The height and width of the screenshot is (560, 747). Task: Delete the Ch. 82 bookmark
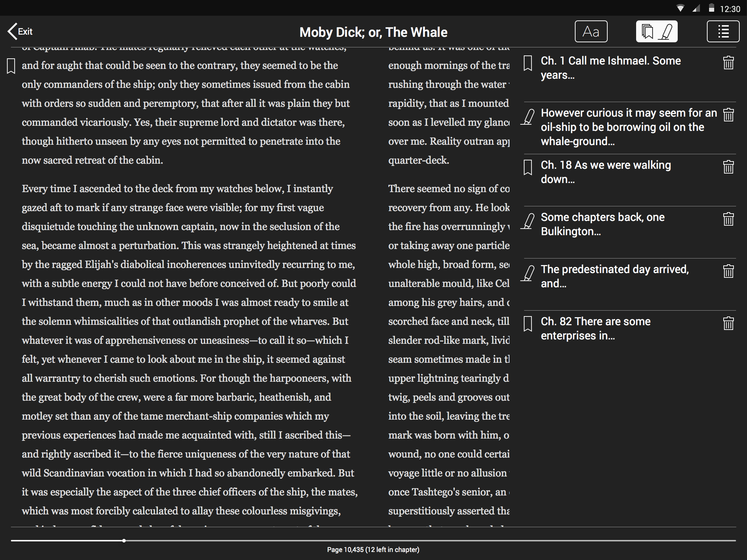point(728,324)
